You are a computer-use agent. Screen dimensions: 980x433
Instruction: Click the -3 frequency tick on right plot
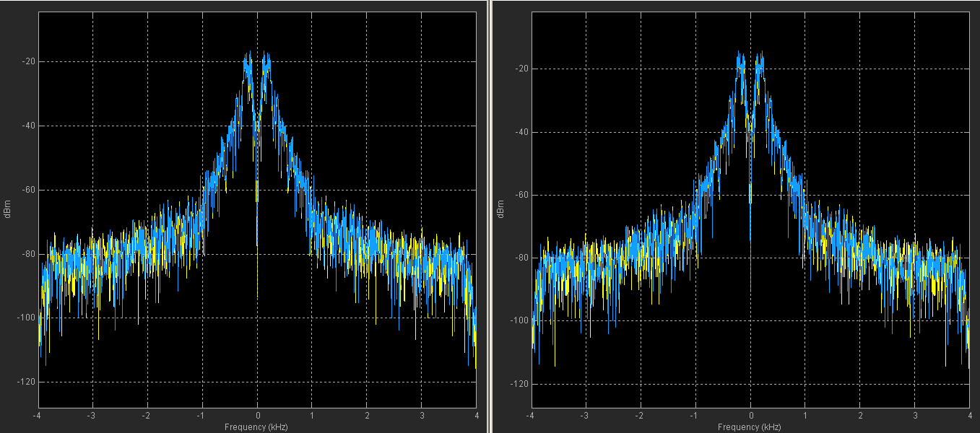(584, 416)
